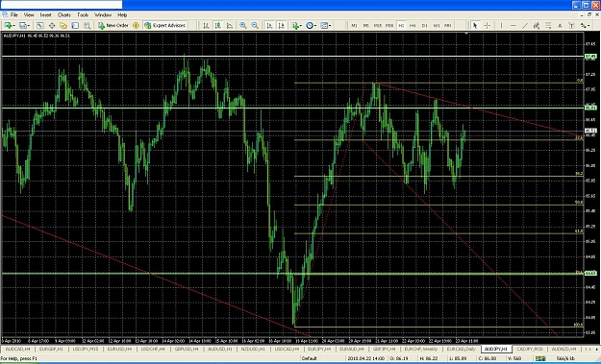Screen dimensions: 601x364
Task: Open the View menu
Action: coord(29,15)
